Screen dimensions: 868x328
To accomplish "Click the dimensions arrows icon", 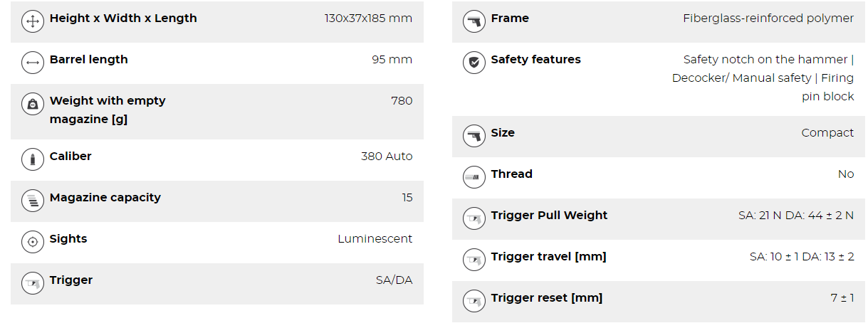I will tap(33, 22).
